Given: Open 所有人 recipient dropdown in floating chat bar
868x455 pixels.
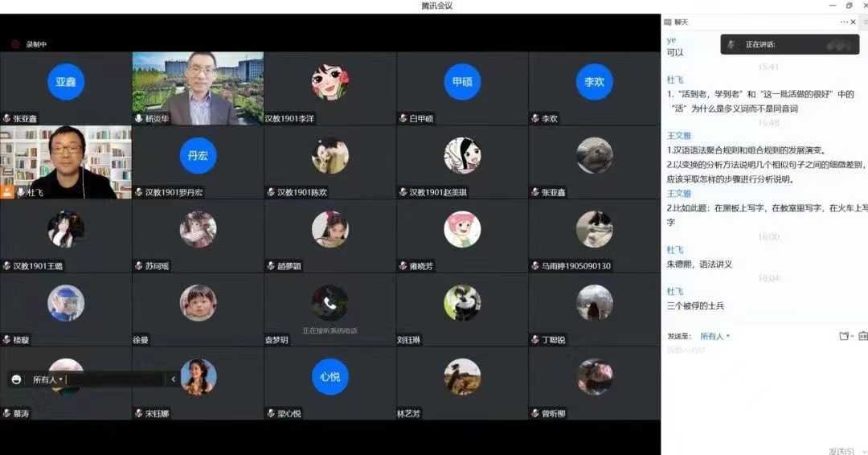Looking at the screenshot, I should click(47, 379).
